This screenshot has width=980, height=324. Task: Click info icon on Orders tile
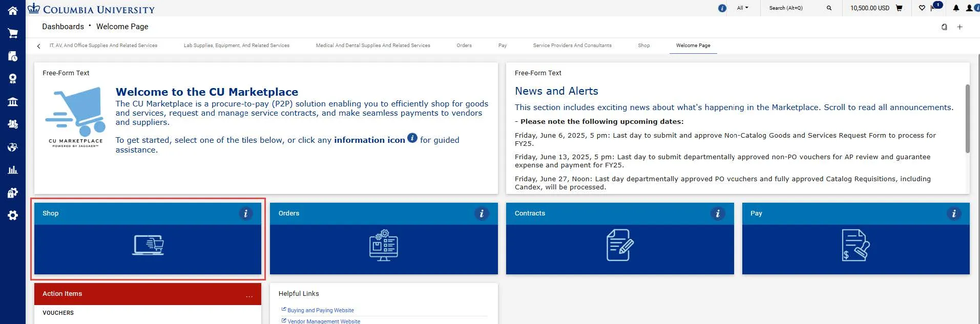482,213
